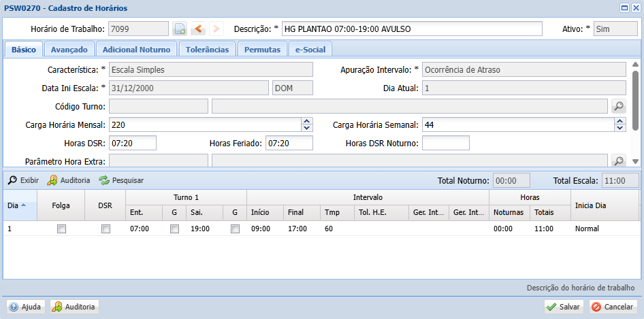The width and height of the screenshot is (644, 319).
Task: Click the Data Ini Escala field
Action: point(189,88)
